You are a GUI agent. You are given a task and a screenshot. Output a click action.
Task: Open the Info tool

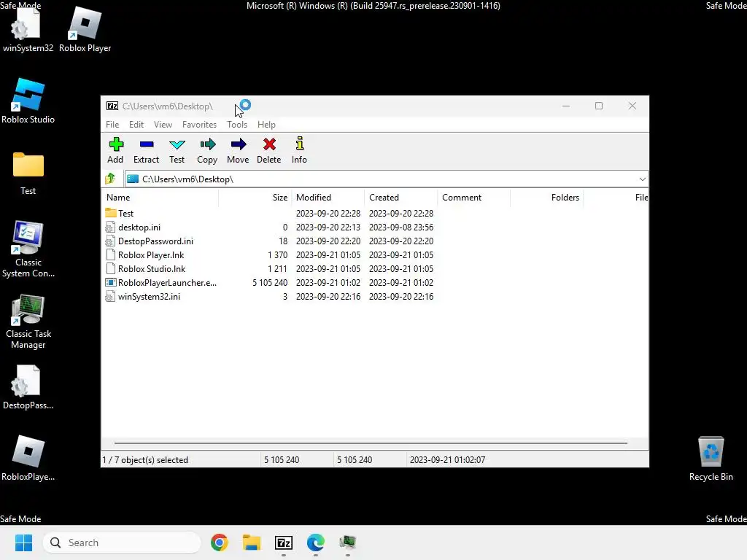point(299,150)
